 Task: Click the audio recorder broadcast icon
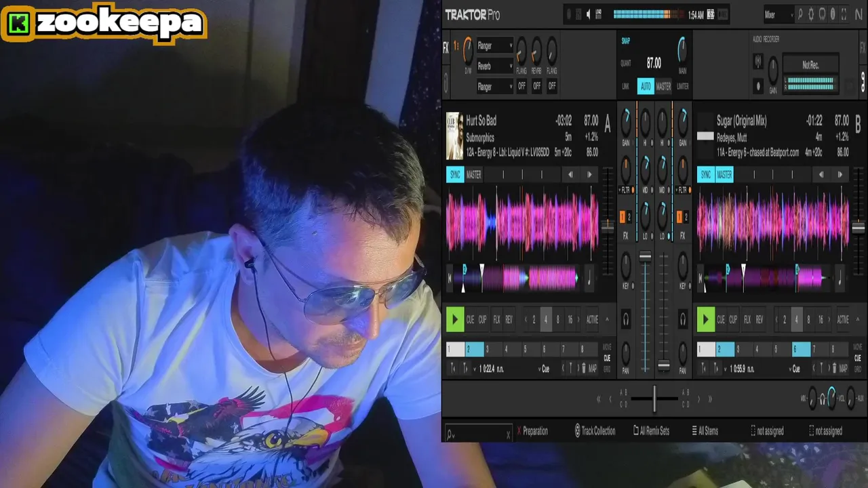click(x=758, y=62)
